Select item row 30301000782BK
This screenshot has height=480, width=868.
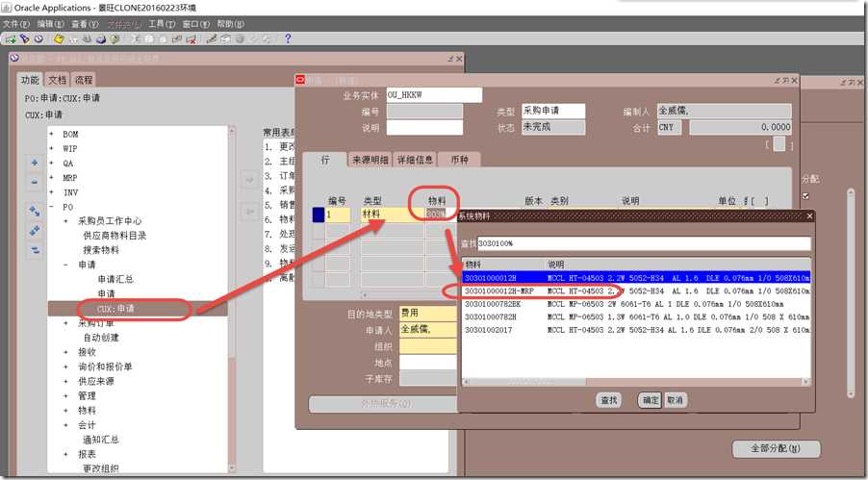point(637,304)
